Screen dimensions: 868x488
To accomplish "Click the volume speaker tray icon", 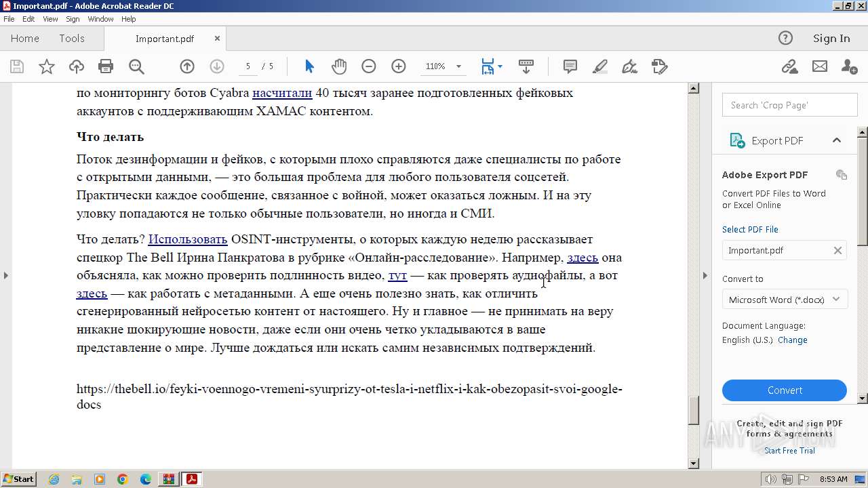I will tap(771, 479).
